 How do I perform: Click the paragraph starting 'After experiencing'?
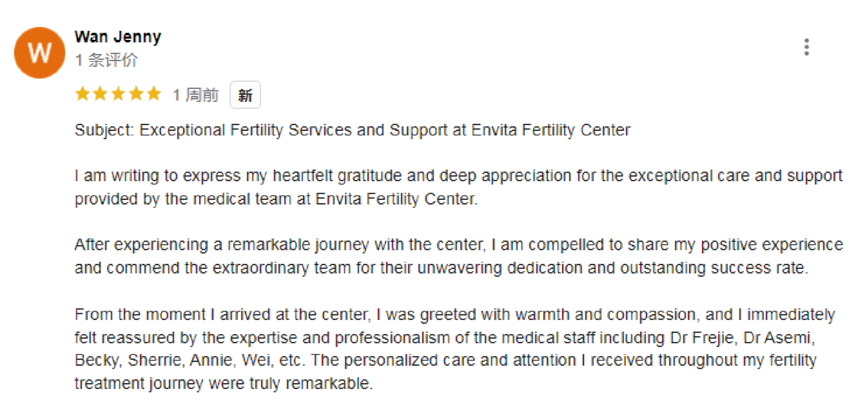click(x=458, y=256)
